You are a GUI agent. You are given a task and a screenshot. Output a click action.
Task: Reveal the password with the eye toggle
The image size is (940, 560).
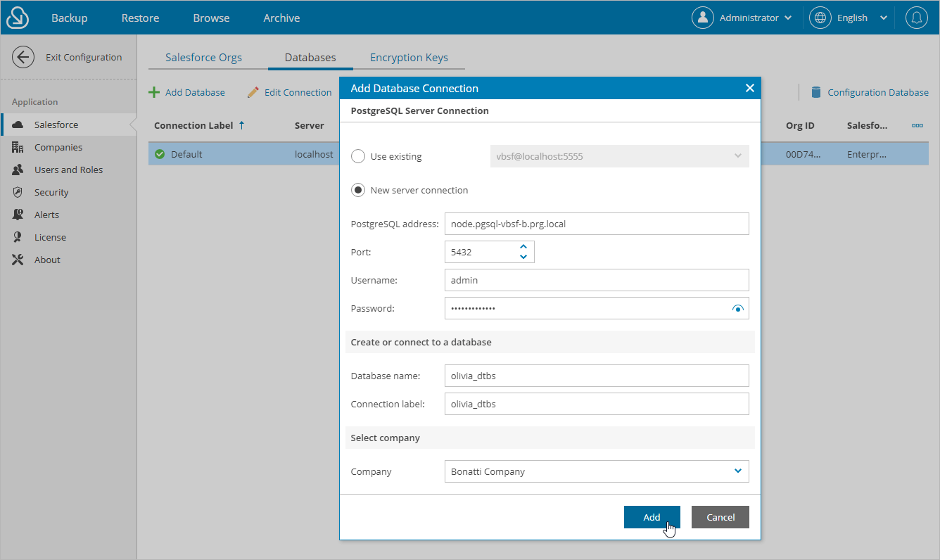click(x=737, y=308)
